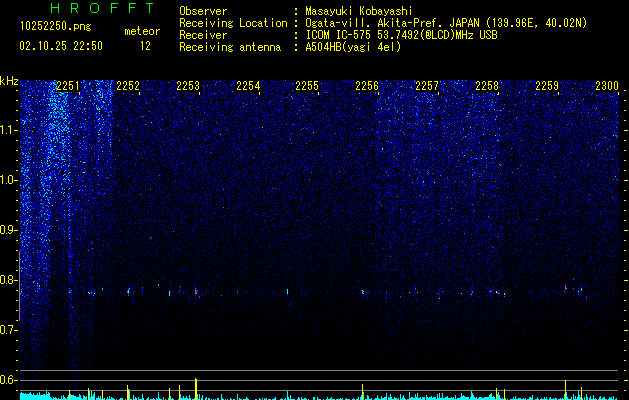The image size is (629, 400).
Task: Click the date stamp 02.10.25 22:50
Action: point(61,46)
